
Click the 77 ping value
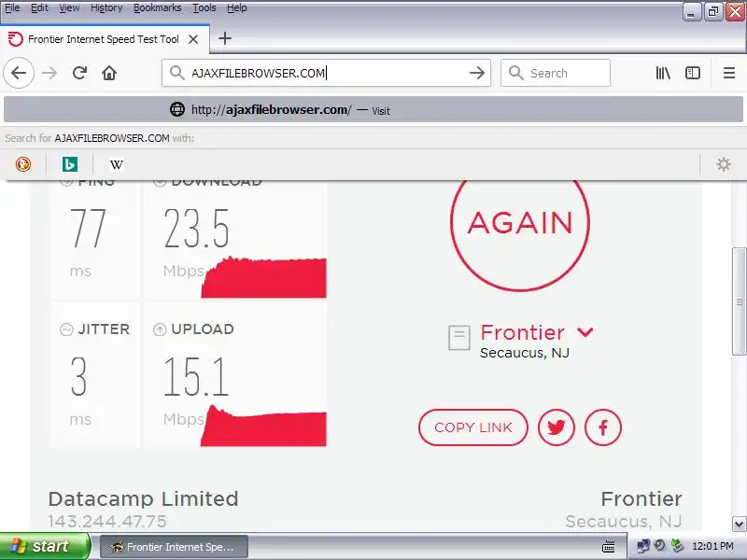click(88, 229)
